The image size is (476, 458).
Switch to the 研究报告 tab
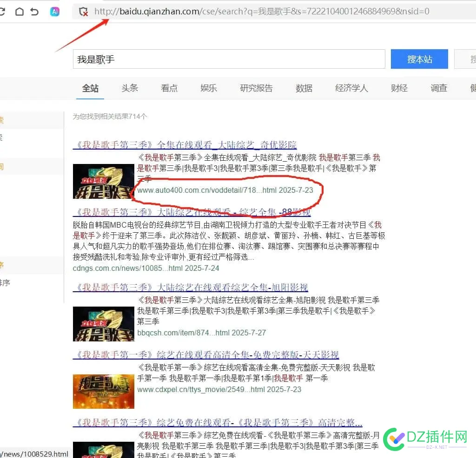256,88
